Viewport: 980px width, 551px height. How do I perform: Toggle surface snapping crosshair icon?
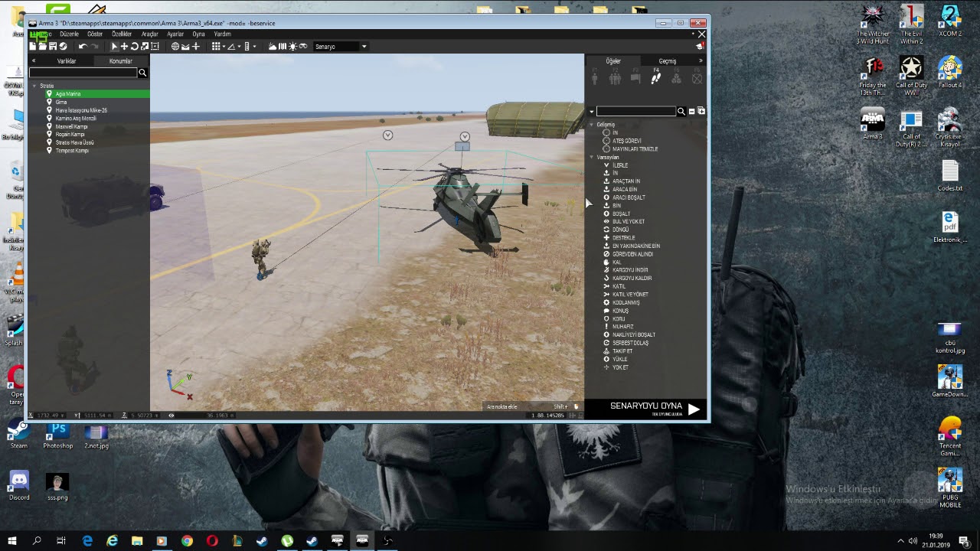(196, 47)
